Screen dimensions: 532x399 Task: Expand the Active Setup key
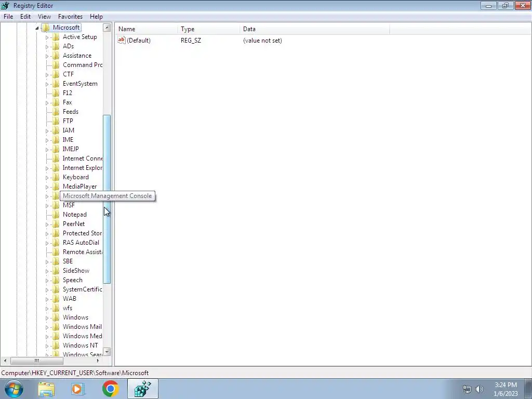(x=47, y=37)
